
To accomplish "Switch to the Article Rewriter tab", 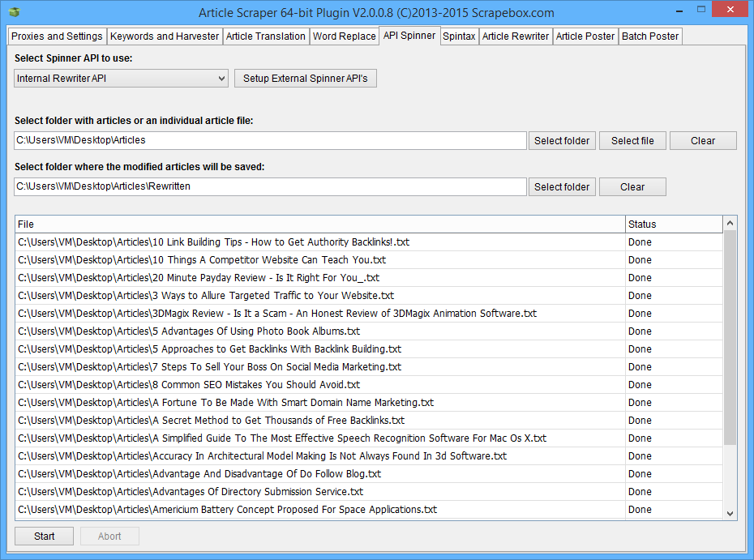I will click(516, 36).
